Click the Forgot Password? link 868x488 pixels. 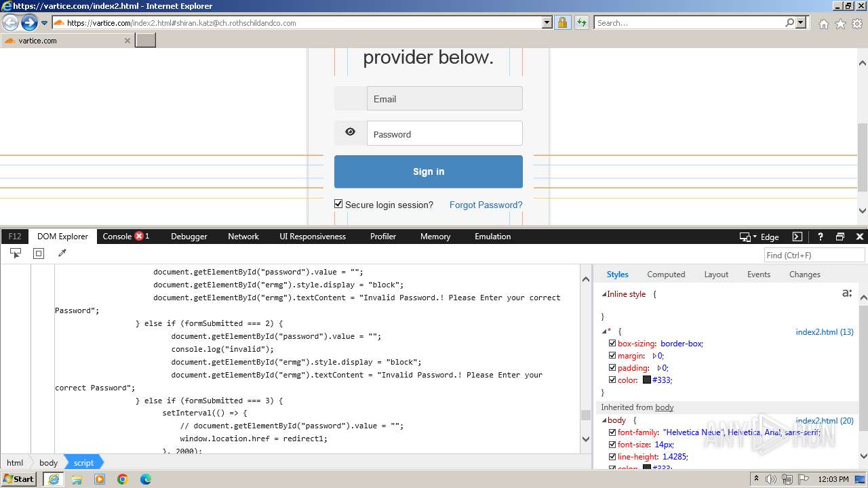pyautogui.click(x=486, y=205)
